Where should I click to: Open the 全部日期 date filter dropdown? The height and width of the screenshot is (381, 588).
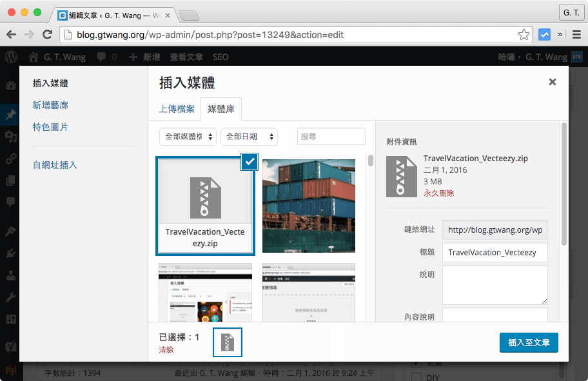(249, 137)
